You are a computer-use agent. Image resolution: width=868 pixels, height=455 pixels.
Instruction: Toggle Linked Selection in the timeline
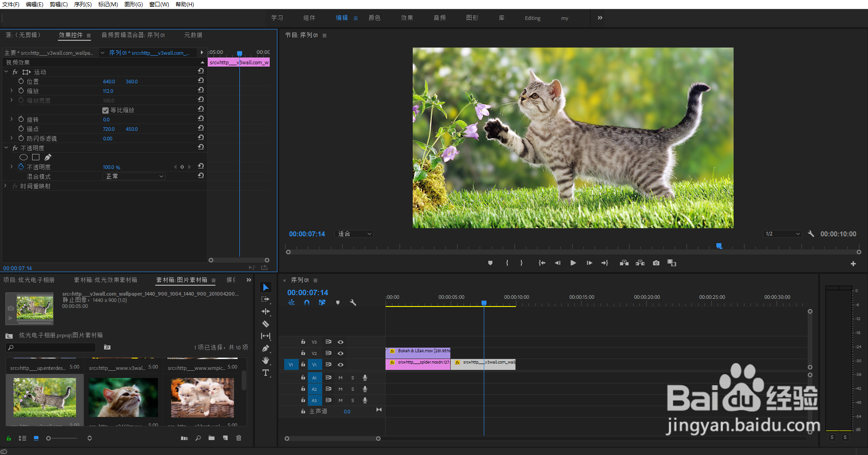(x=322, y=302)
